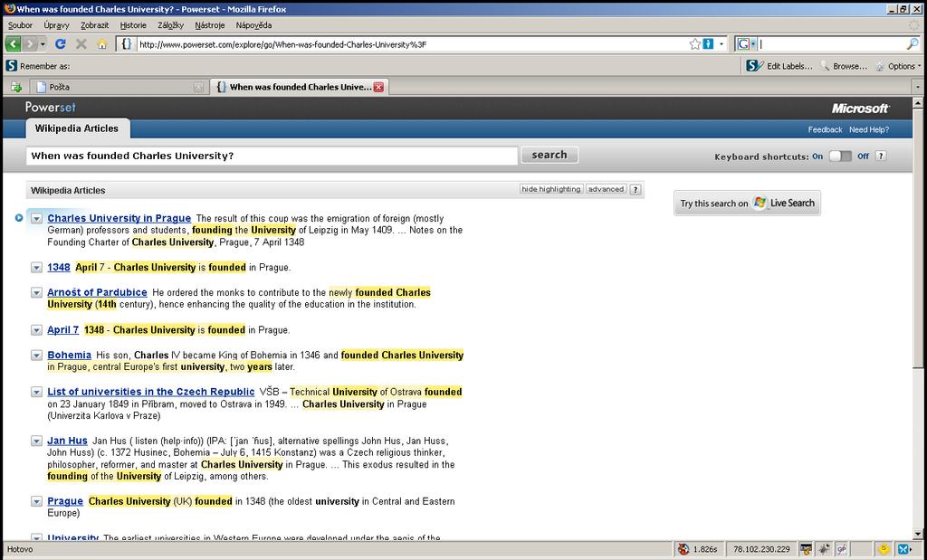Open the blue info icon in address bar
Screen dimensions: 927x560
pos(708,44)
